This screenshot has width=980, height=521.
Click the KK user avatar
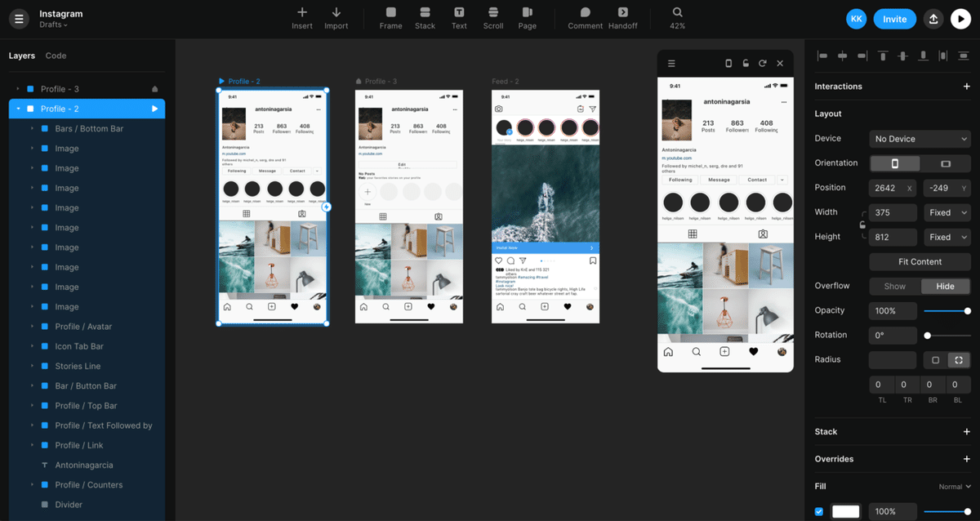856,19
